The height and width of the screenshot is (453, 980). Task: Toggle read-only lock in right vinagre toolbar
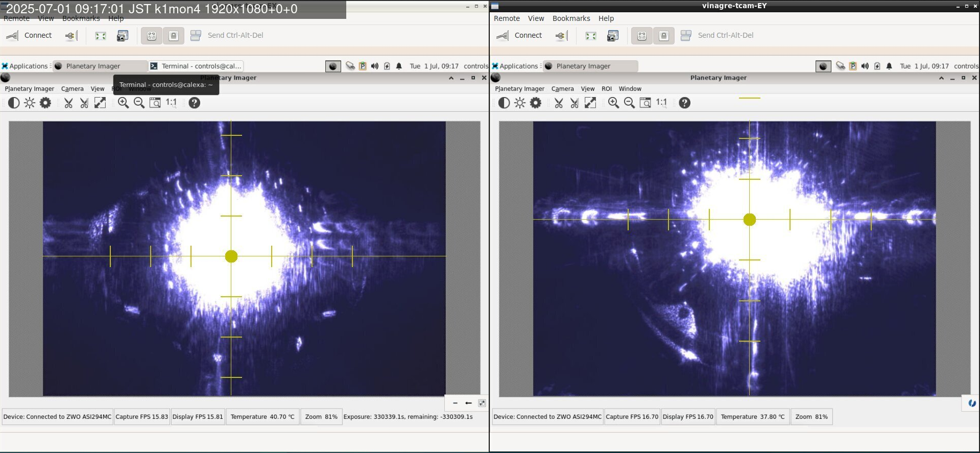(x=664, y=35)
